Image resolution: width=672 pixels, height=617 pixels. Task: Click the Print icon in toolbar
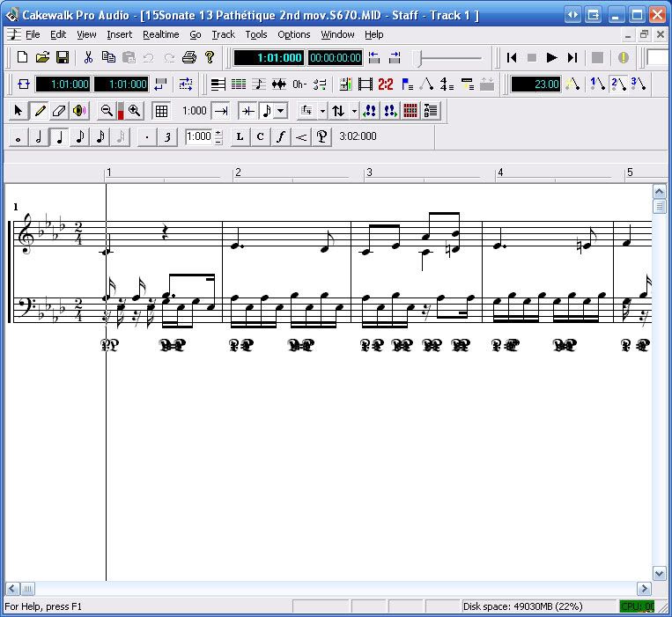[x=188, y=58]
